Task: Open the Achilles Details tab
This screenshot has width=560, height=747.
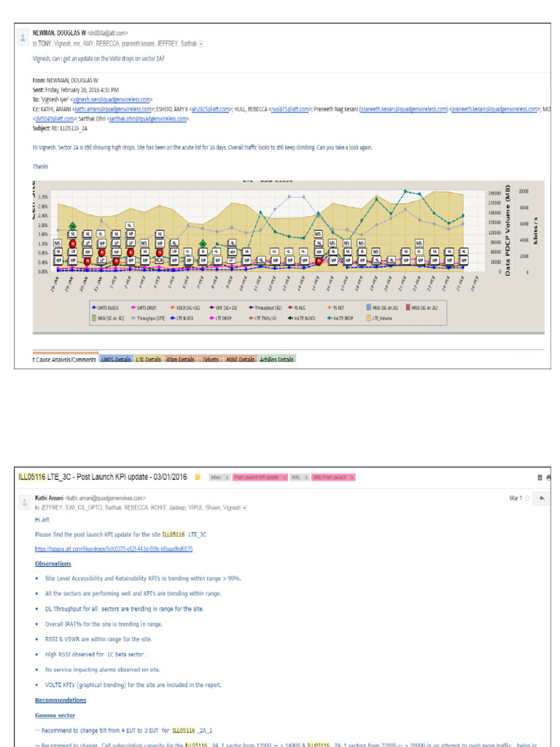Action: coord(276,359)
